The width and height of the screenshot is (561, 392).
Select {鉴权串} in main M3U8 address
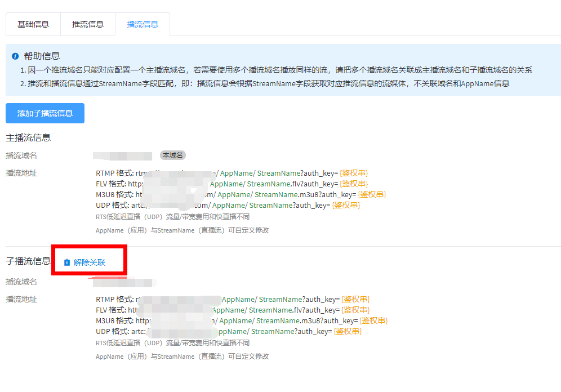pos(372,194)
